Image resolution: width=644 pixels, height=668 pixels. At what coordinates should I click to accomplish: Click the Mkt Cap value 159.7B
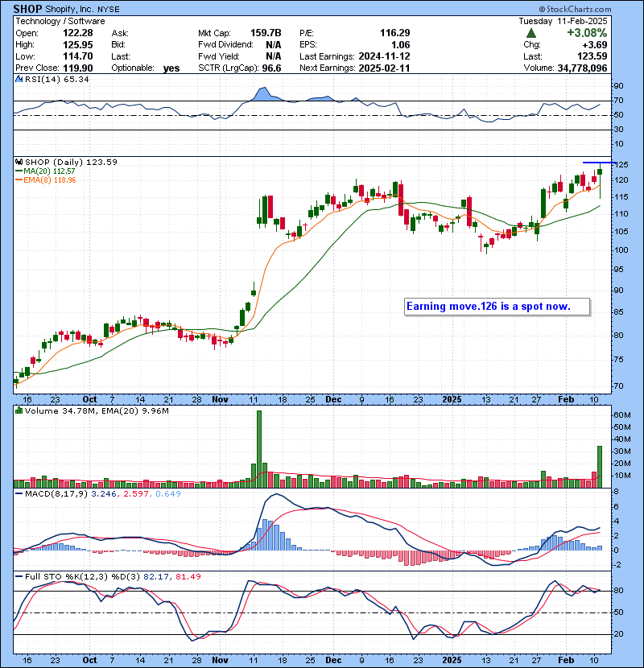[266, 33]
